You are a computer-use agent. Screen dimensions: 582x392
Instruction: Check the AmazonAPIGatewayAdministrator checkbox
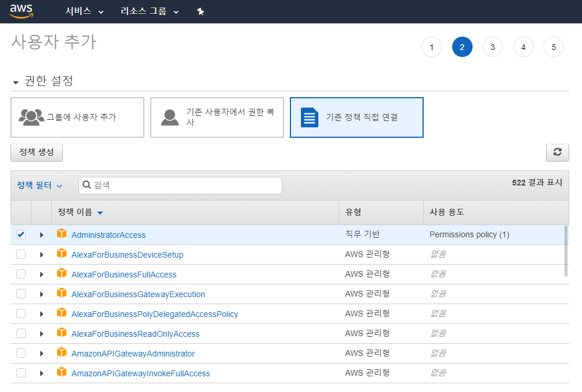tap(21, 353)
